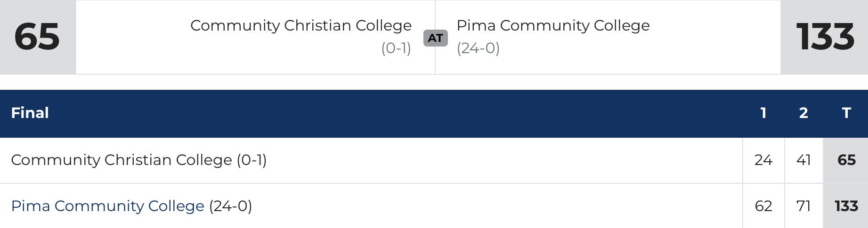Click the large 65 score box

[x=37, y=37]
